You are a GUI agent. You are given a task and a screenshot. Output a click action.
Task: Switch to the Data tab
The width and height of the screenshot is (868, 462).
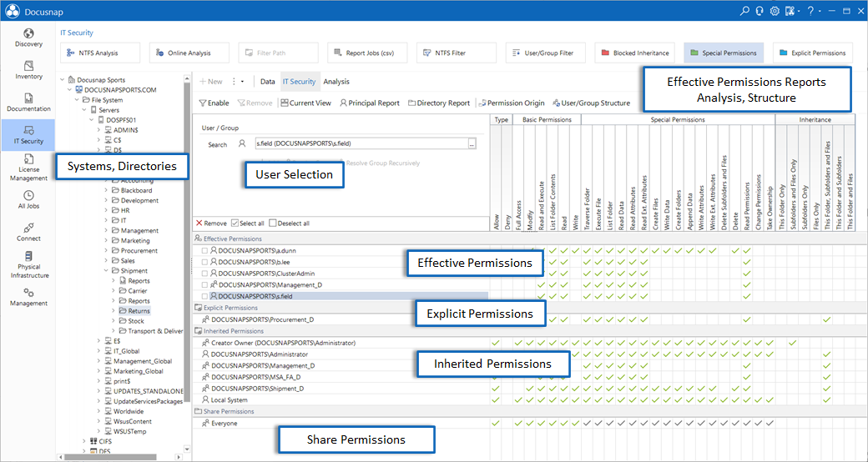(x=267, y=82)
